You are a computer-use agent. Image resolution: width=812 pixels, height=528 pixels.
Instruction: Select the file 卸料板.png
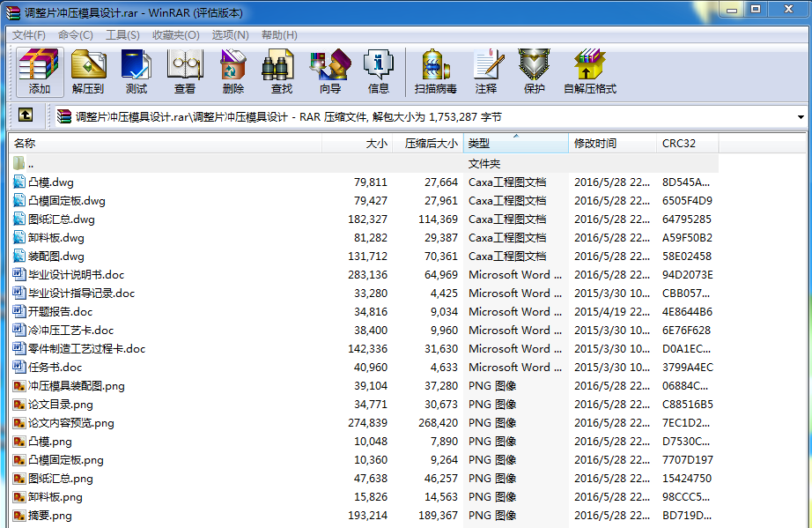tap(55, 497)
